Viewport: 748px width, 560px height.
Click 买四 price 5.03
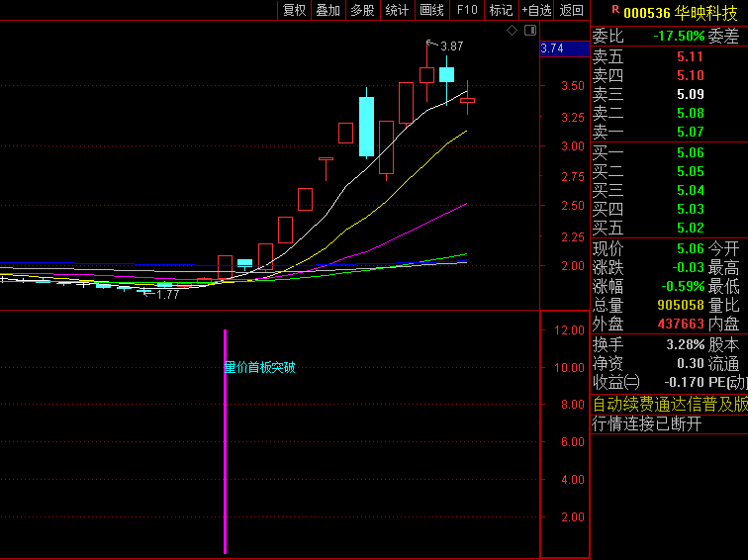coord(690,209)
